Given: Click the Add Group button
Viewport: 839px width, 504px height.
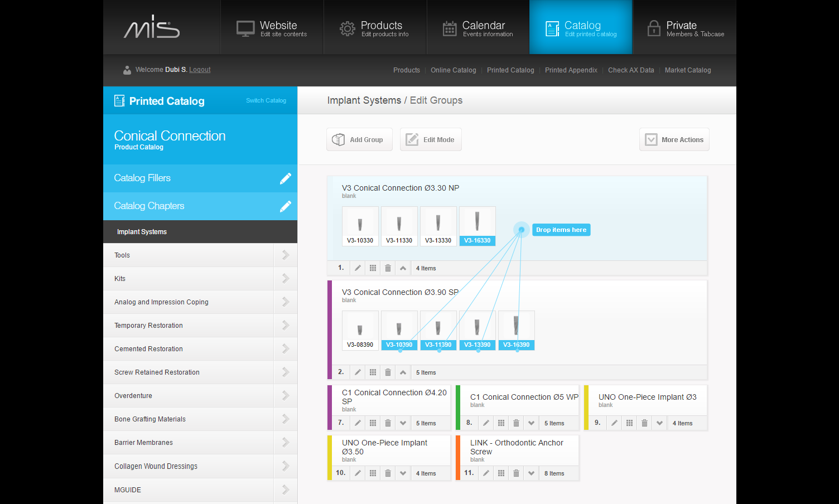Looking at the screenshot, I should coord(359,139).
